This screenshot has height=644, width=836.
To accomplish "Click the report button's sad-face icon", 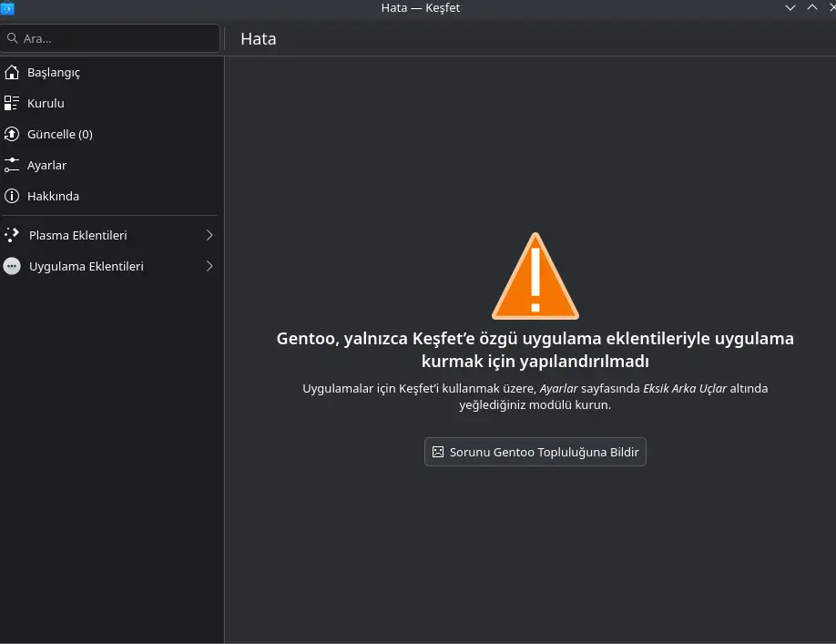I will tap(438, 452).
